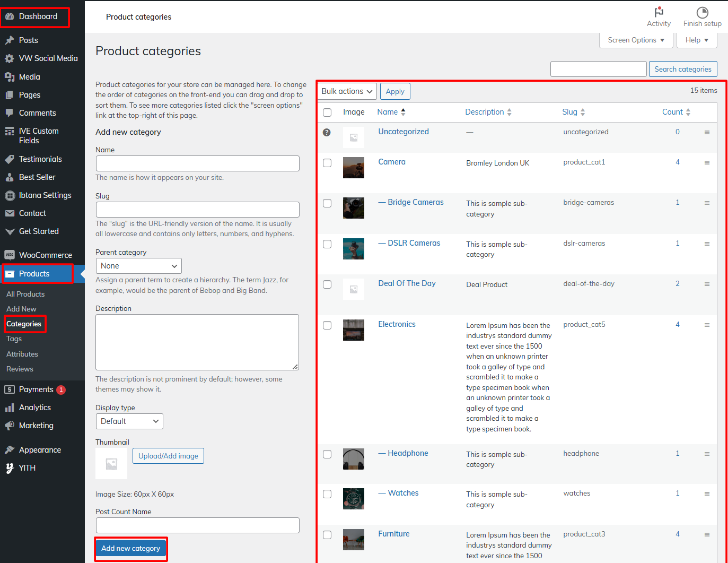
Task: Click the Watches category thumbnail image
Action: (353, 499)
